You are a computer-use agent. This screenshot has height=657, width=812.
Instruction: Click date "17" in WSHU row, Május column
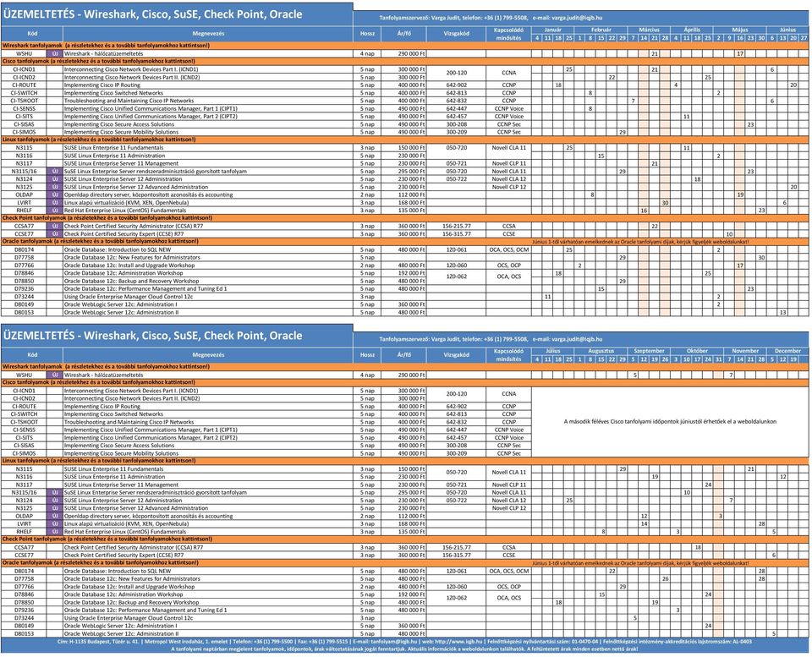coord(740,53)
